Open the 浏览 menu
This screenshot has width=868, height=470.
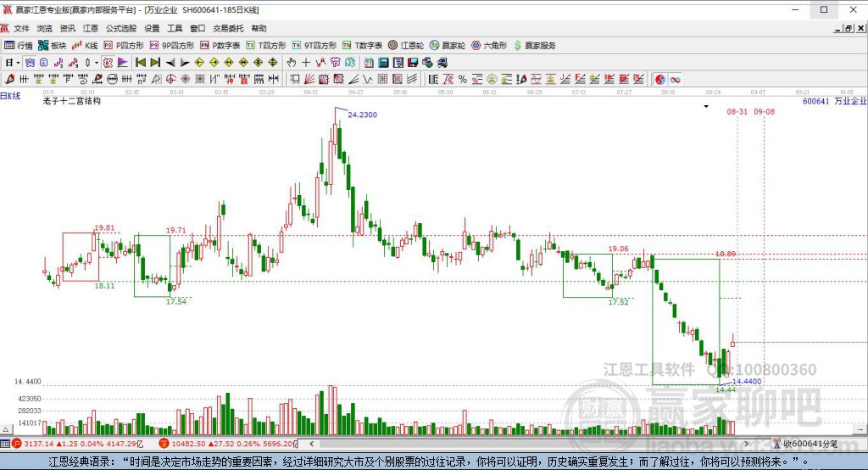(x=45, y=28)
